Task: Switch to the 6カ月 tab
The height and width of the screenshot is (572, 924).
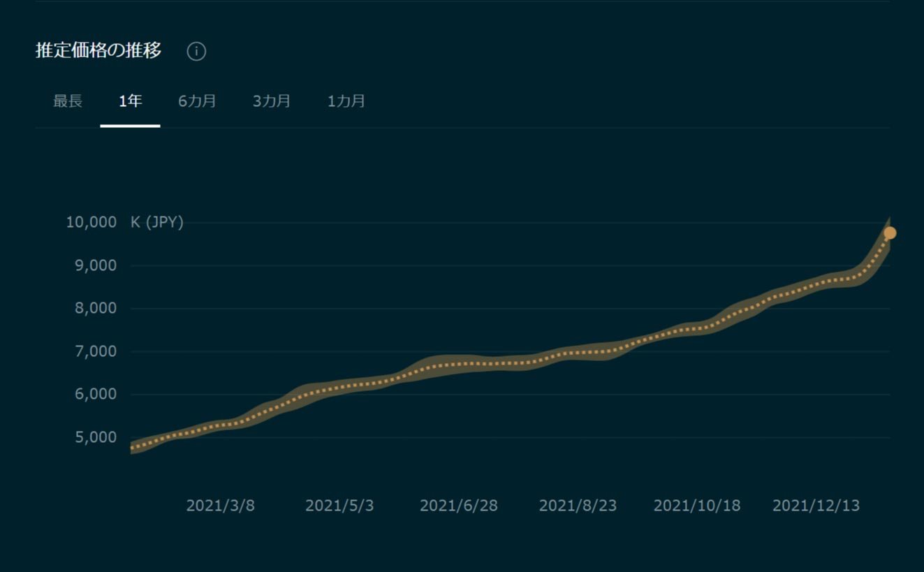Action: click(x=197, y=101)
